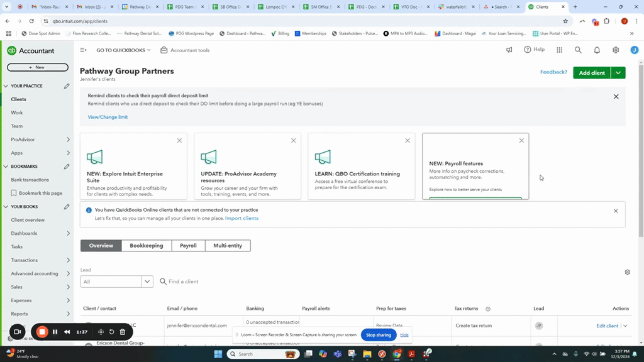Dismiss the Import clients info banner

(615, 211)
